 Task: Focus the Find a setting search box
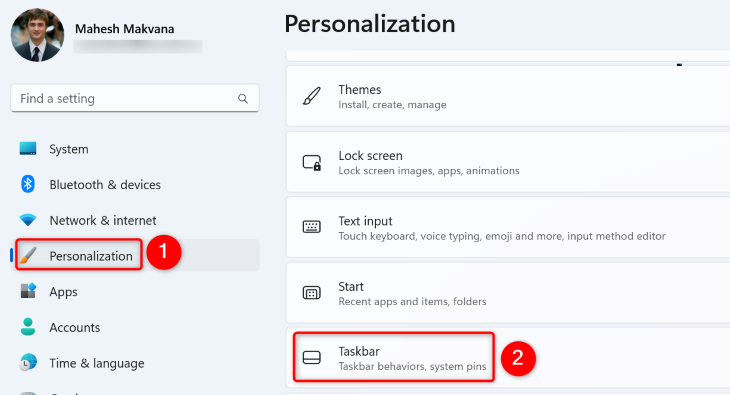tap(135, 98)
